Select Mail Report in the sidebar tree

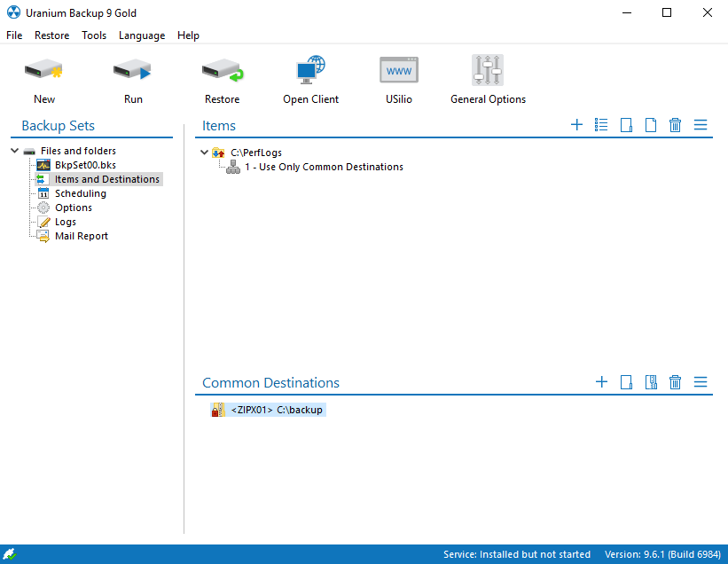[81, 236]
